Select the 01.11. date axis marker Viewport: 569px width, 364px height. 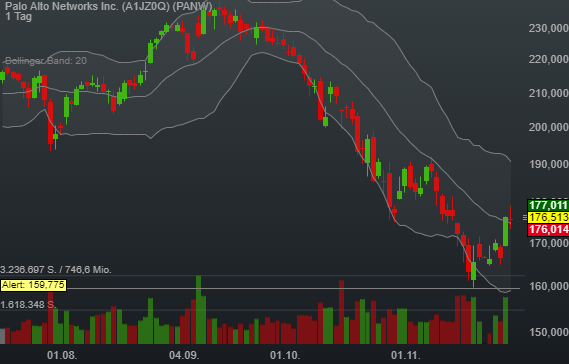pyautogui.click(x=406, y=355)
